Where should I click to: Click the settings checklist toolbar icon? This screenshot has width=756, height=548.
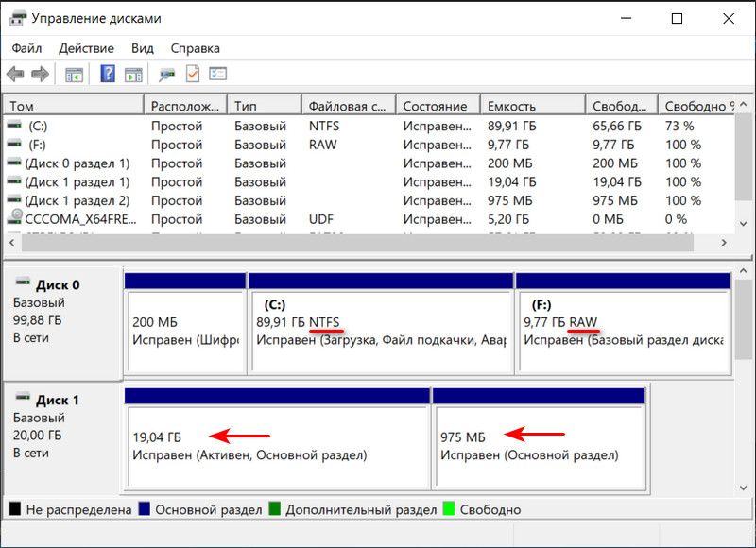pos(218,74)
